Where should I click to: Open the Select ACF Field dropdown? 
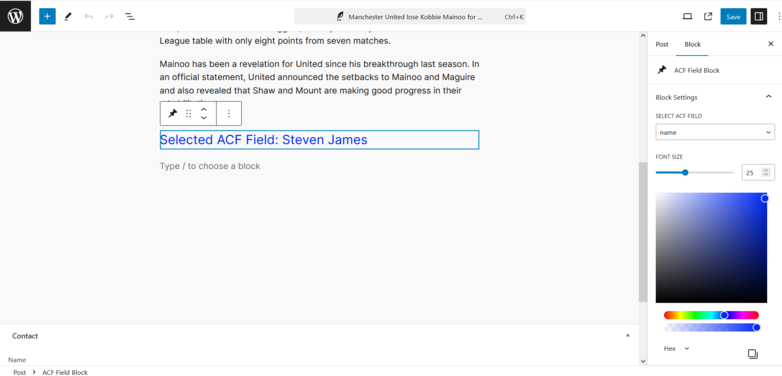[715, 132]
